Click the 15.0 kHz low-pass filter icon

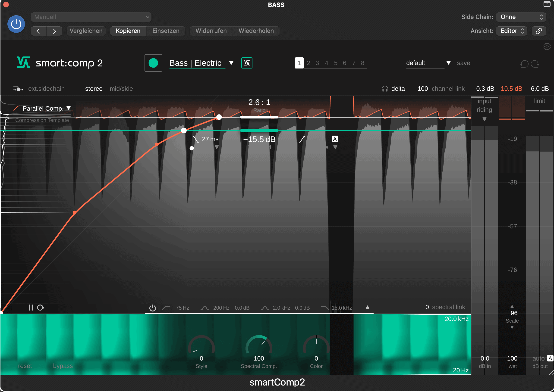[x=325, y=308]
